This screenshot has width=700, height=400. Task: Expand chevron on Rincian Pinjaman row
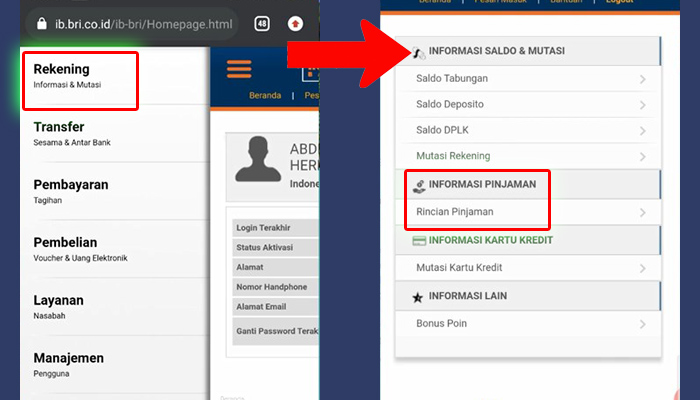[x=642, y=213]
